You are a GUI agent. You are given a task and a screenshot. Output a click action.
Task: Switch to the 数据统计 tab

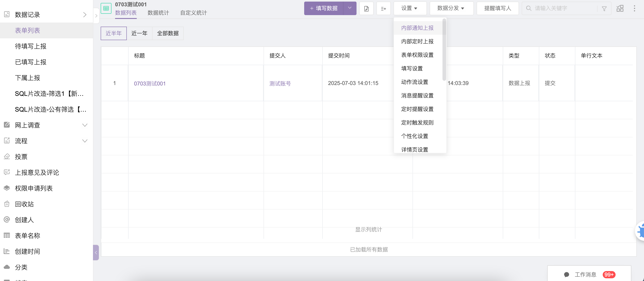click(158, 13)
